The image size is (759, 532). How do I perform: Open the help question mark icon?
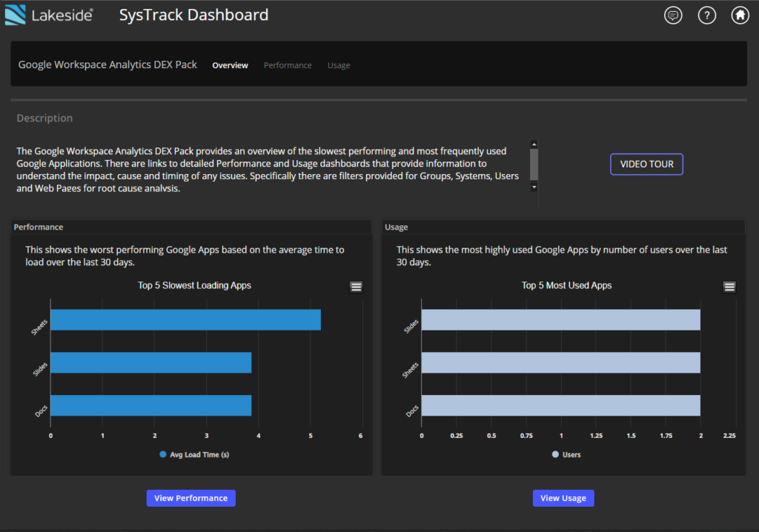coord(706,16)
